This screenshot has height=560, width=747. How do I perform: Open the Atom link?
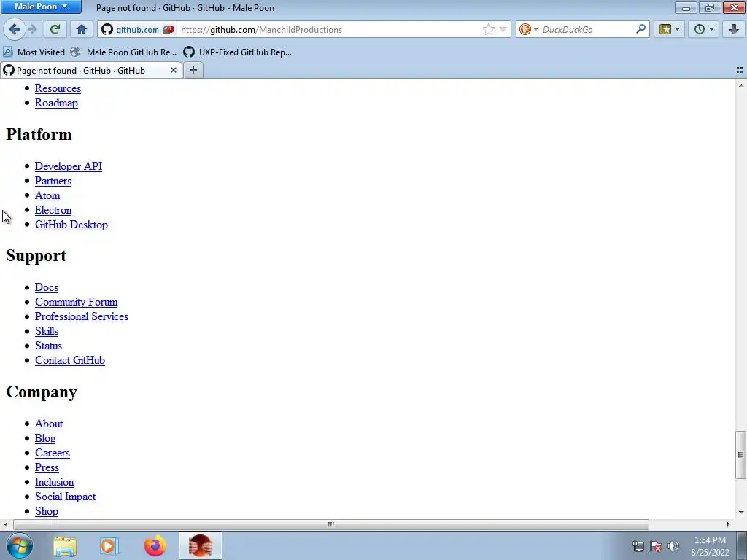click(47, 195)
